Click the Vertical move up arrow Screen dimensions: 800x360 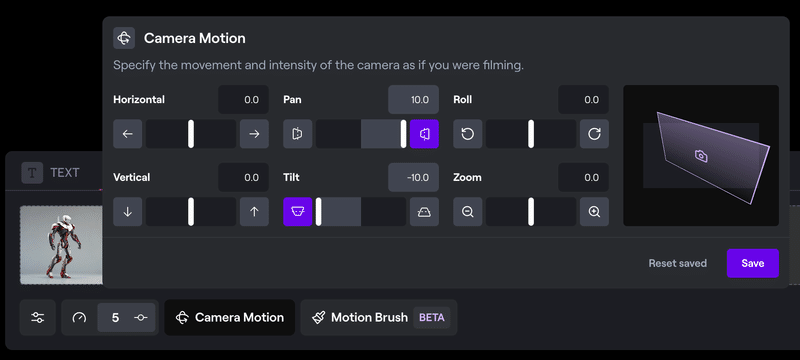(254, 212)
